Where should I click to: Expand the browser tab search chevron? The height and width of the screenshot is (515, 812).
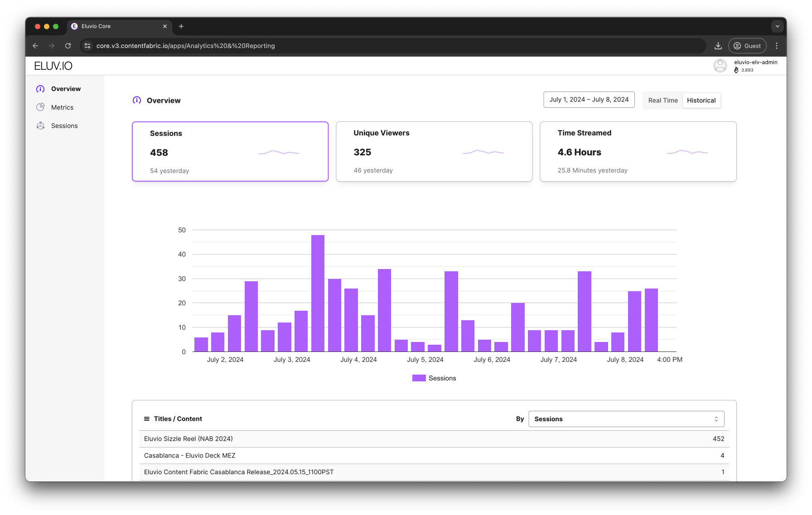point(777,26)
